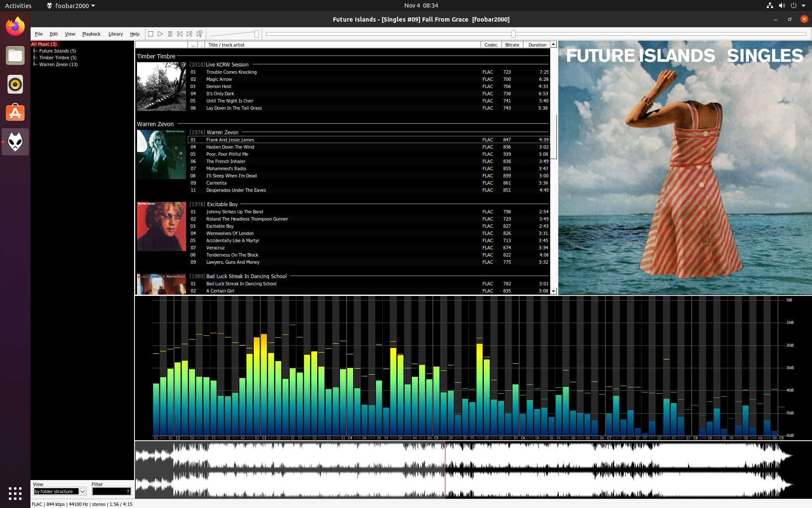
Task: Expand the Future Islands (5) folder
Action: [x=35, y=51]
